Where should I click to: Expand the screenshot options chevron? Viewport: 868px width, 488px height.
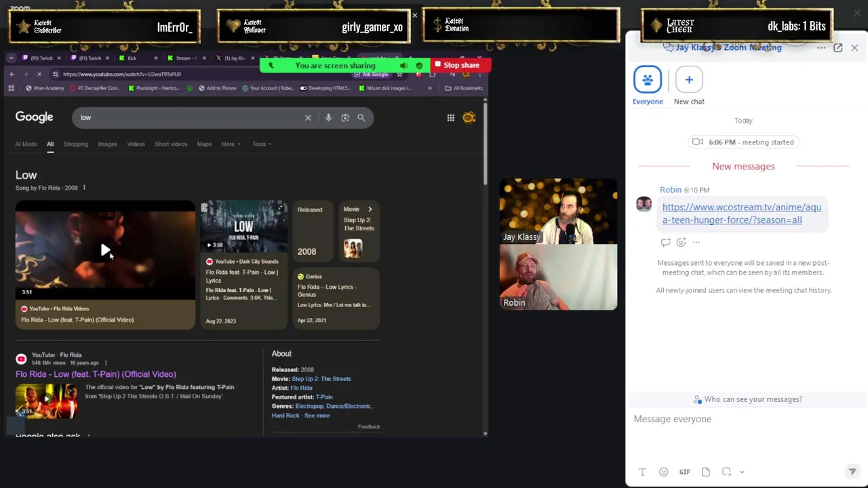pos(742,472)
